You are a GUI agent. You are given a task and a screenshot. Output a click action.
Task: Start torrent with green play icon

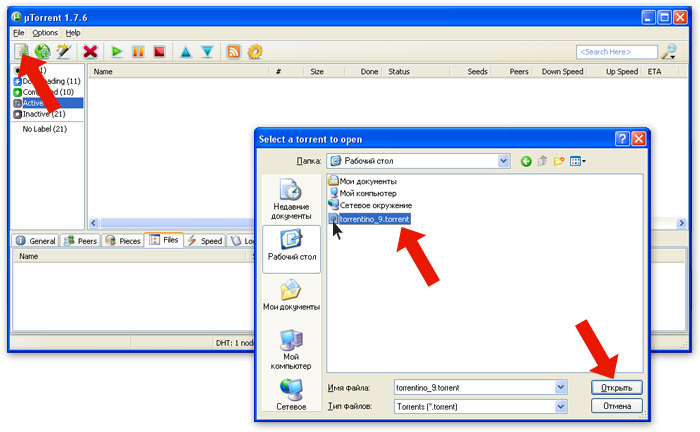pyautogui.click(x=117, y=52)
